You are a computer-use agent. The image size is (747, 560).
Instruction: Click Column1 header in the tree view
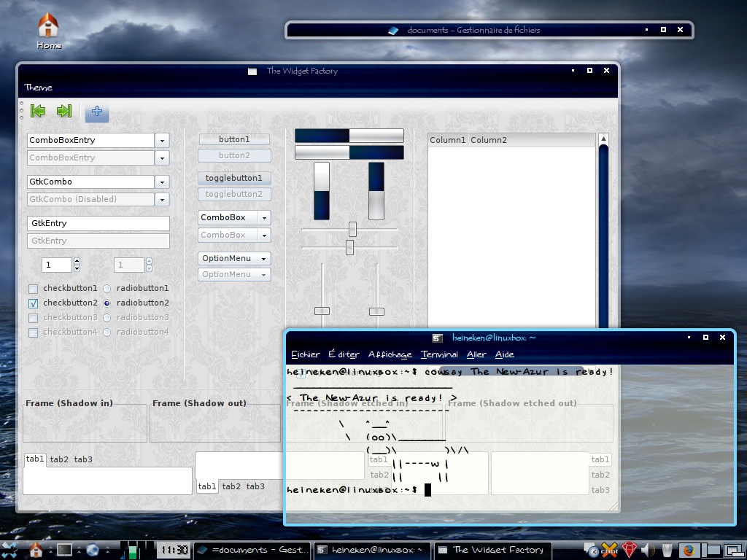click(x=448, y=141)
